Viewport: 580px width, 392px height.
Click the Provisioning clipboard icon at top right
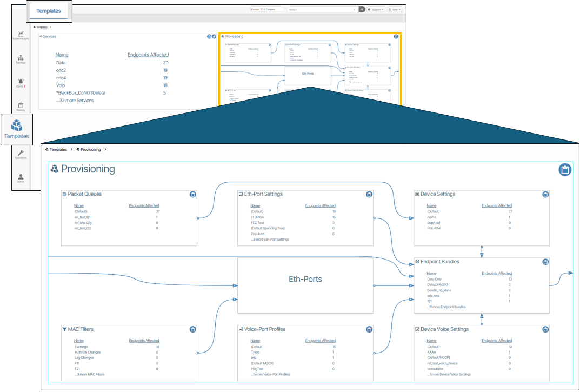564,170
